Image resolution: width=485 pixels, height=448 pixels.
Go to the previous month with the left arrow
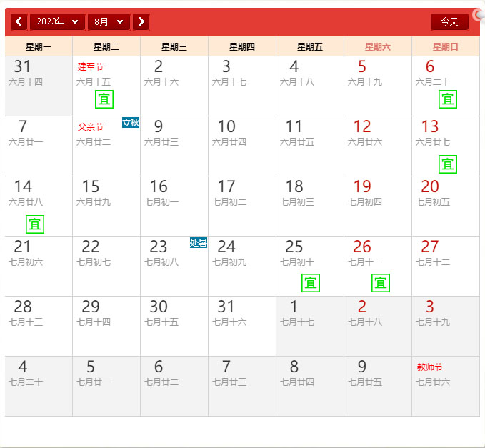click(x=19, y=21)
